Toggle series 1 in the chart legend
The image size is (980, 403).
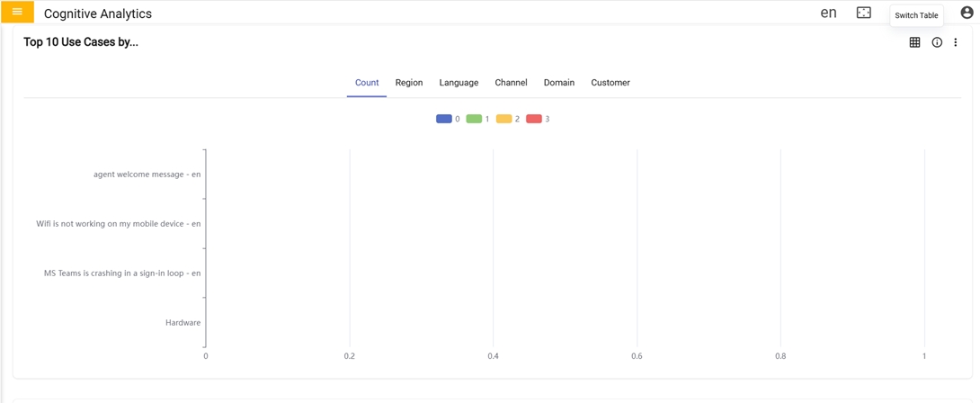[x=474, y=119]
